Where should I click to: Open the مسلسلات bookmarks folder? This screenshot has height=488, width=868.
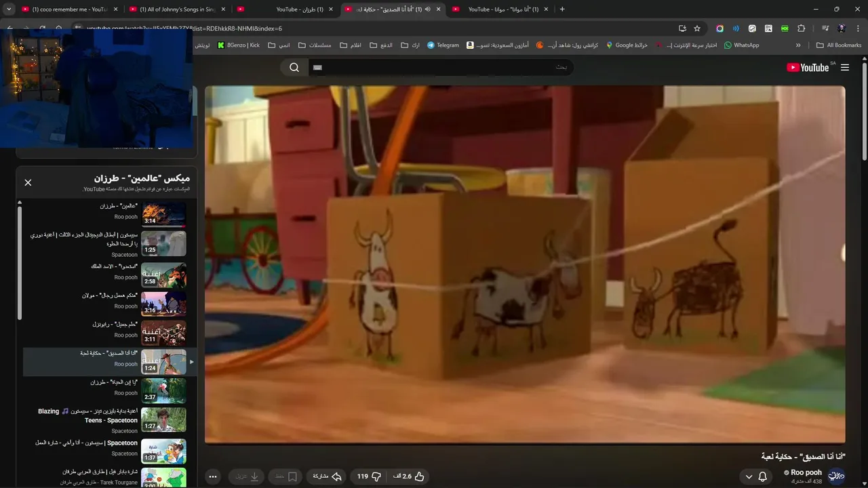pyautogui.click(x=315, y=45)
